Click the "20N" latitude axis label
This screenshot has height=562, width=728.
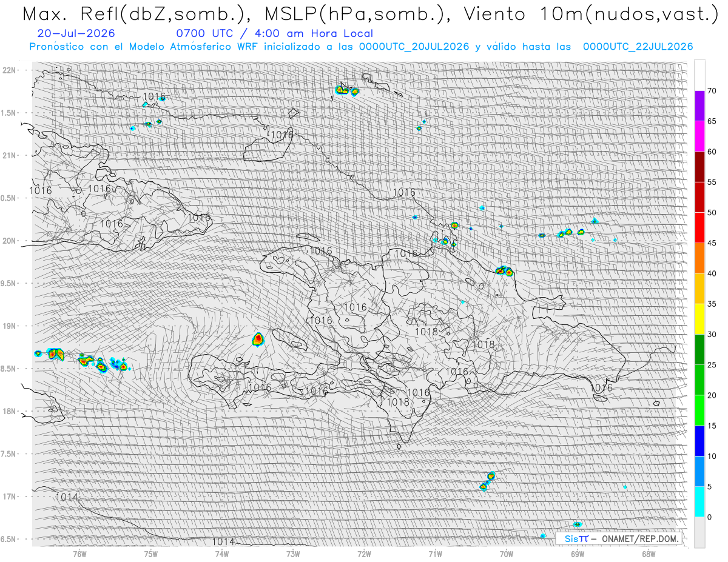coord(10,241)
